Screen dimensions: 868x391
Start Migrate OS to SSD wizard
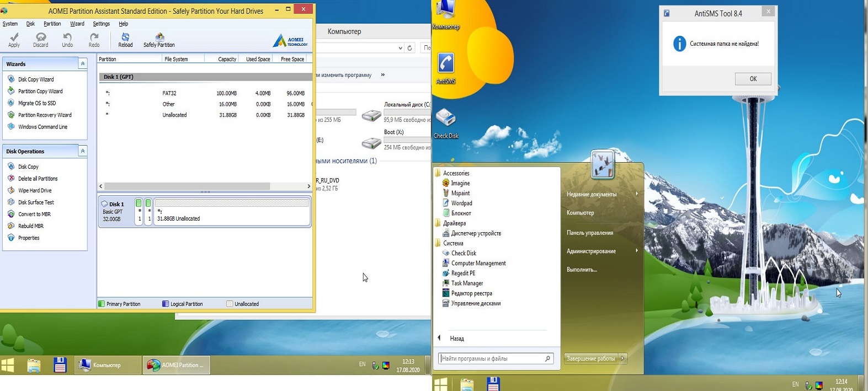point(36,103)
